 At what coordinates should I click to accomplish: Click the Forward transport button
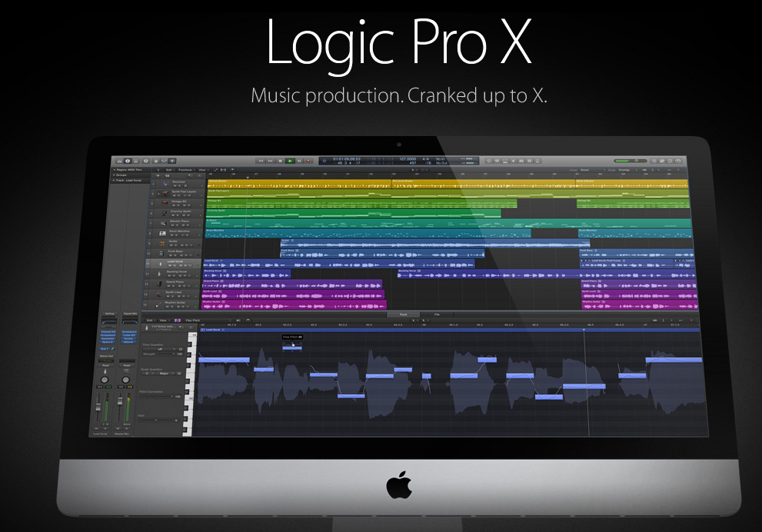pos(270,161)
